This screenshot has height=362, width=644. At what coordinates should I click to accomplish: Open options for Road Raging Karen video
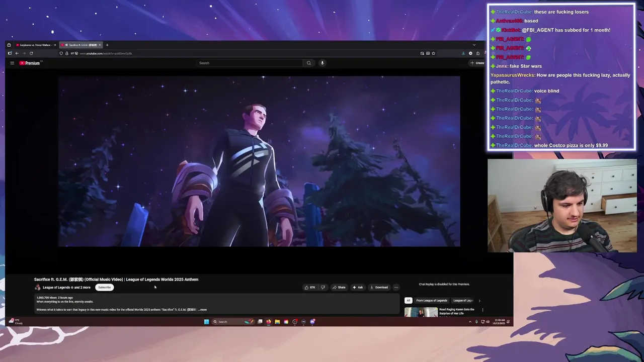tap(482, 310)
